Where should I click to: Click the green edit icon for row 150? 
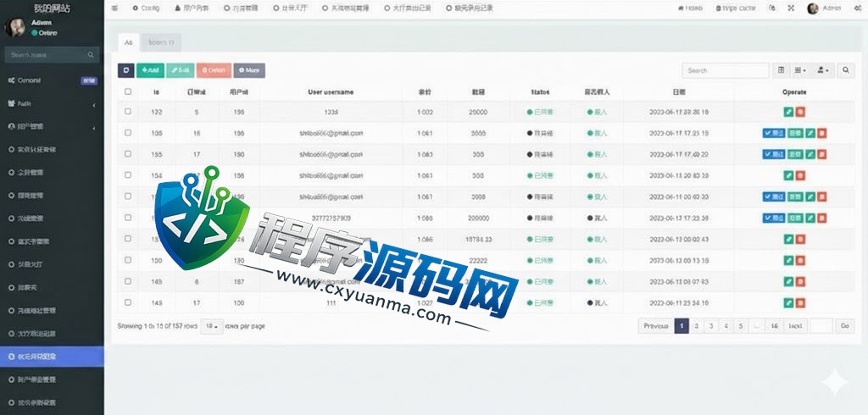789,261
